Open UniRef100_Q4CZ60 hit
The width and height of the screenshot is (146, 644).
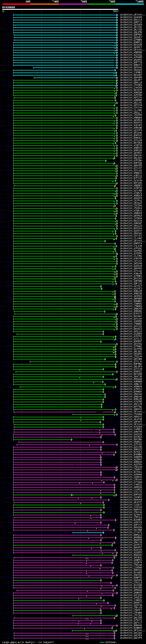point(131,633)
